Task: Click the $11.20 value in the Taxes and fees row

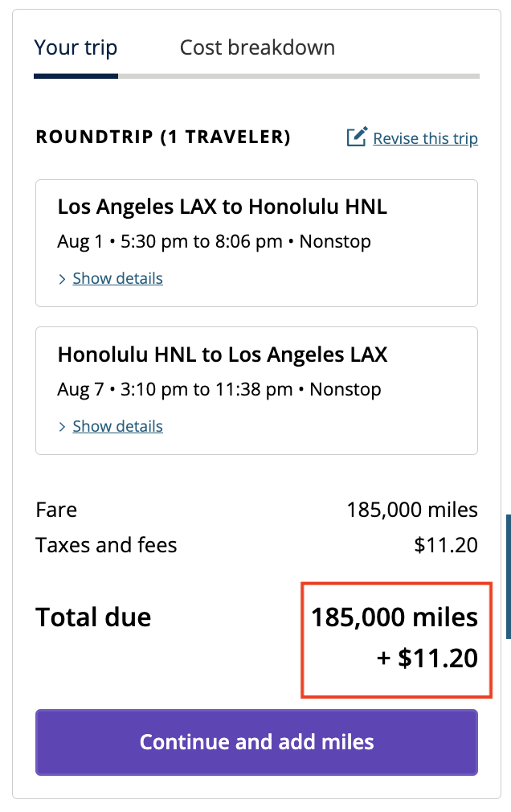Action: click(446, 545)
